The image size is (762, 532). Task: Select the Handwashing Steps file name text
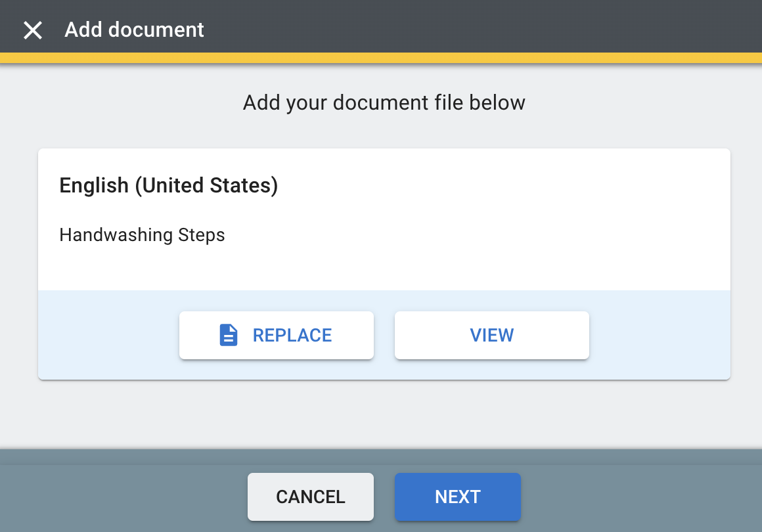point(142,235)
